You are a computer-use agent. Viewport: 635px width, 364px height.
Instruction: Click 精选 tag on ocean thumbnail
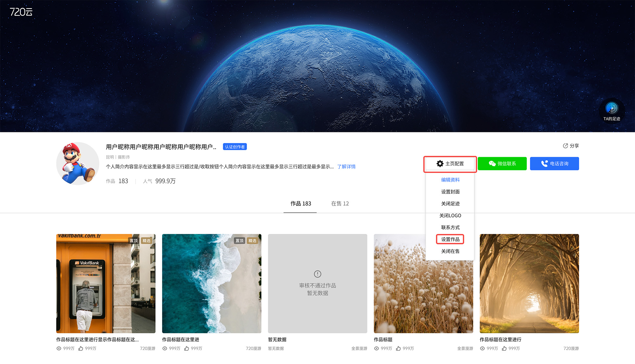(x=252, y=241)
